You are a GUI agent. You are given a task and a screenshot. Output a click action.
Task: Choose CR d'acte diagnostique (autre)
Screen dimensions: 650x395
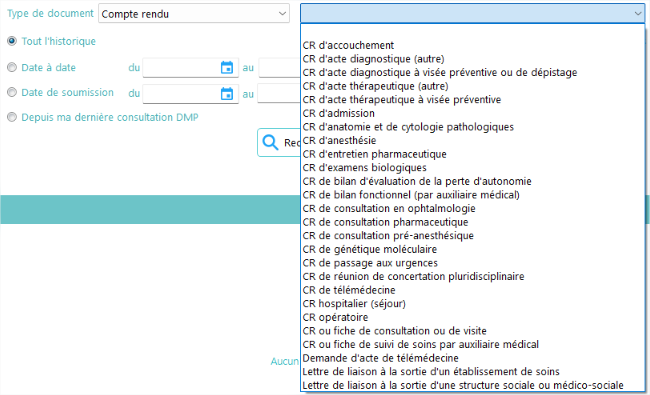(473, 59)
